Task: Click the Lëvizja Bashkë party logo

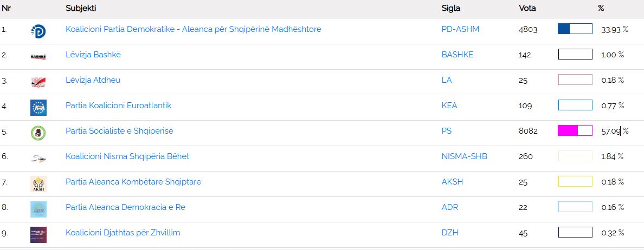Action: [38, 56]
